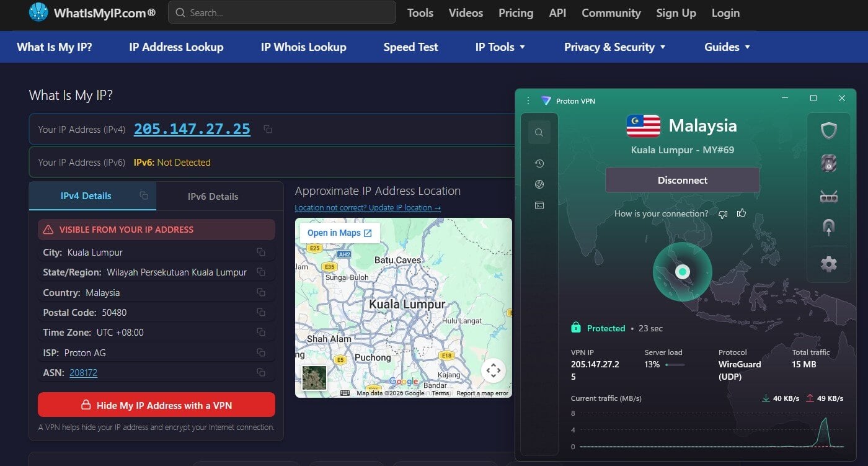Copy the Time Zone value
The image size is (868, 466).
click(261, 332)
